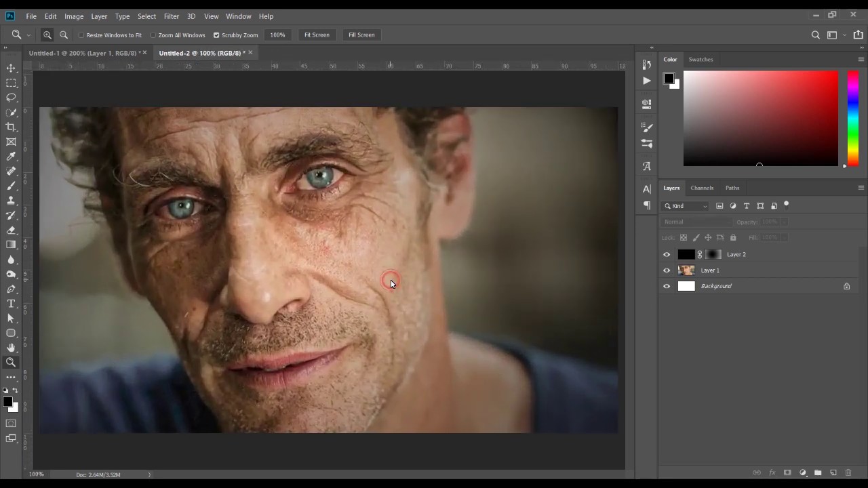Select the Hand tool
The height and width of the screenshot is (488, 868).
pos(11,348)
